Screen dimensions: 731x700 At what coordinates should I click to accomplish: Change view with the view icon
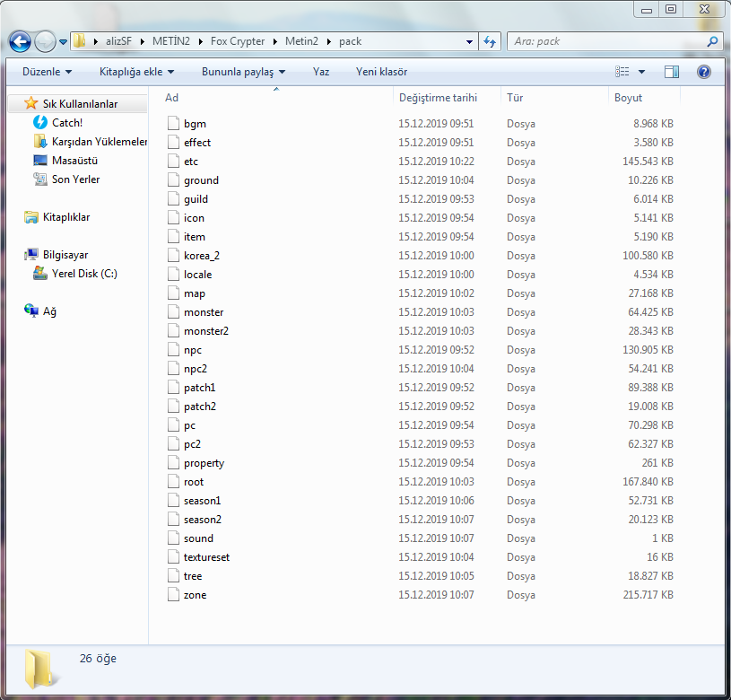point(622,72)
